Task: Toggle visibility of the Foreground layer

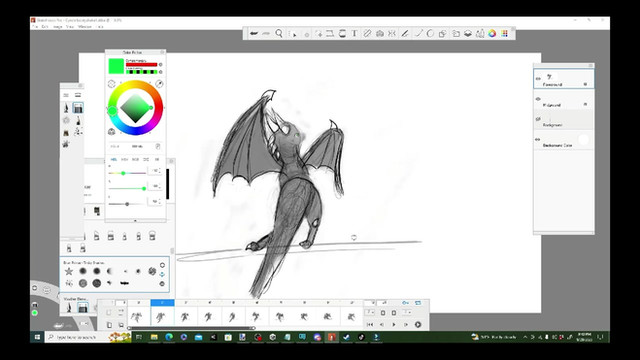Action: [538, 78]
